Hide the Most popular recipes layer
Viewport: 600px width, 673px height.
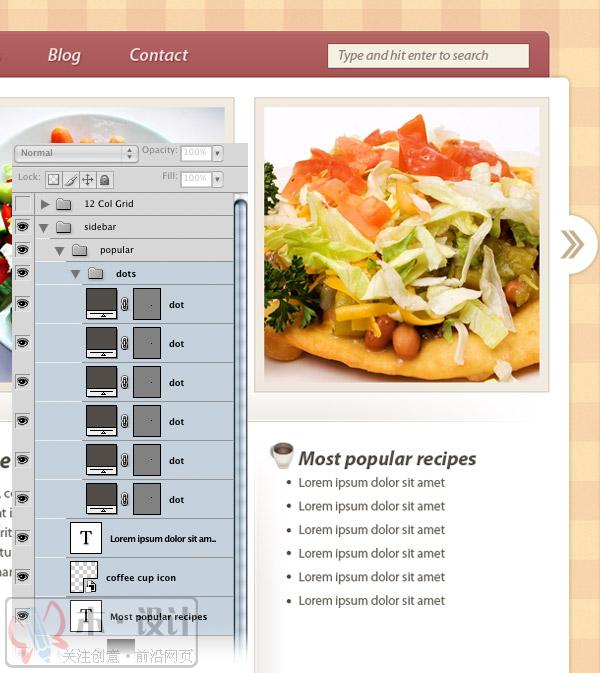[23, 615]
